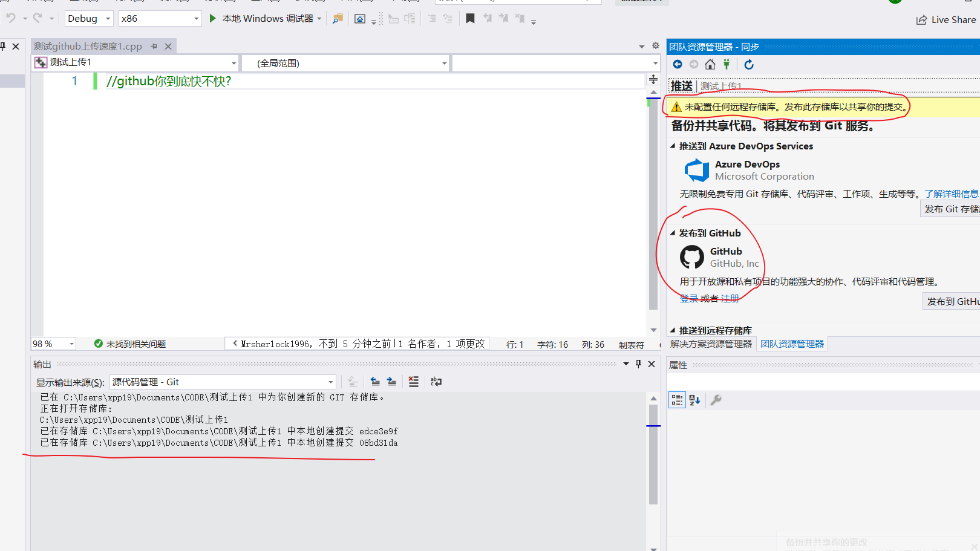Image resolution: width=980 pixels, height=551 pixels.
Task: Click the Redo arrow icon
Action: tap(38, 18)
